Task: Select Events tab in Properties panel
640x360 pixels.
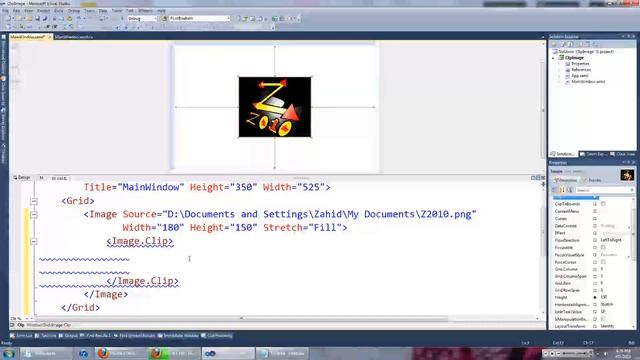Action: (x=591, y=180)
